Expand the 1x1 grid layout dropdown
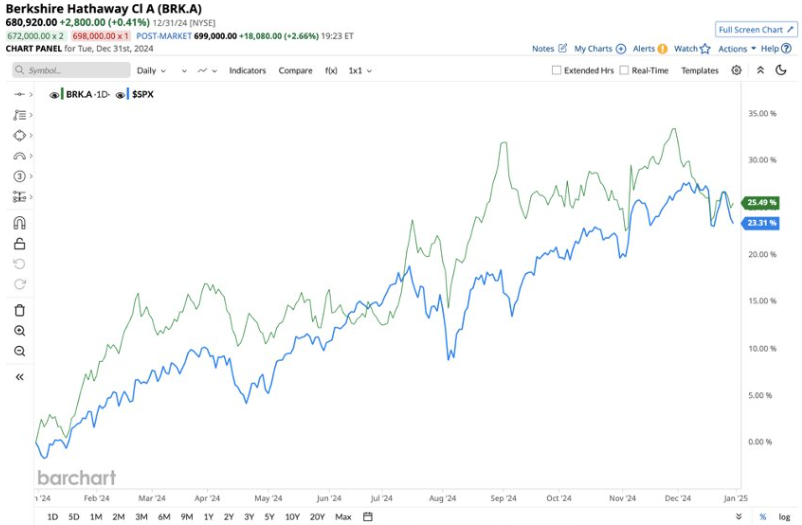 tap(360, 70)
